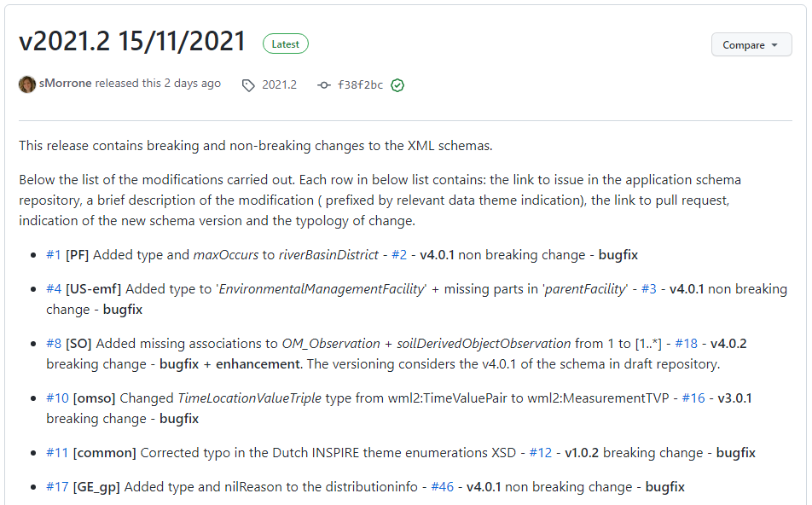Open the sMorrone author link
812x505 pixels.
pos(65,83)
